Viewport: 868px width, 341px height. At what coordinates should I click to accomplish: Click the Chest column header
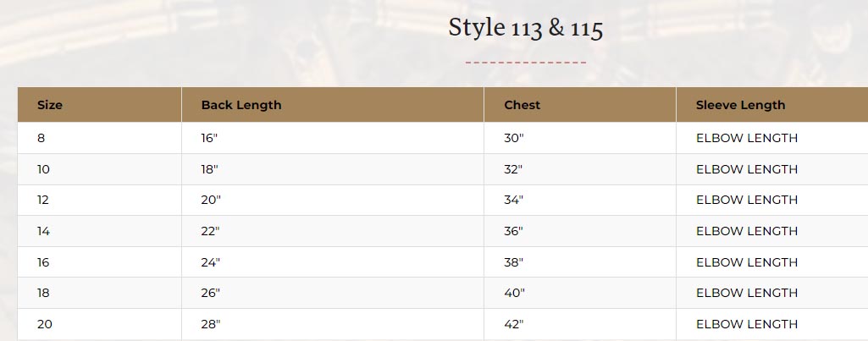click(x=522, y=105)
